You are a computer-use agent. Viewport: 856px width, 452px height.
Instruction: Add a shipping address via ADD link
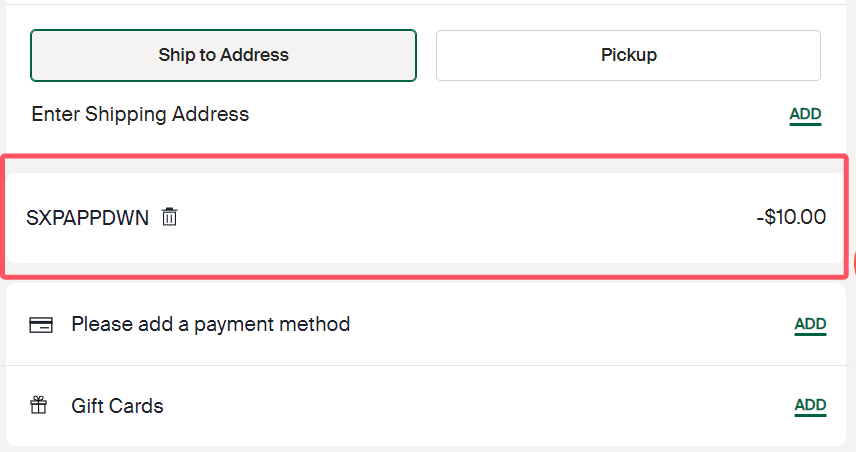pyautogui.click(x=805, y=114)
